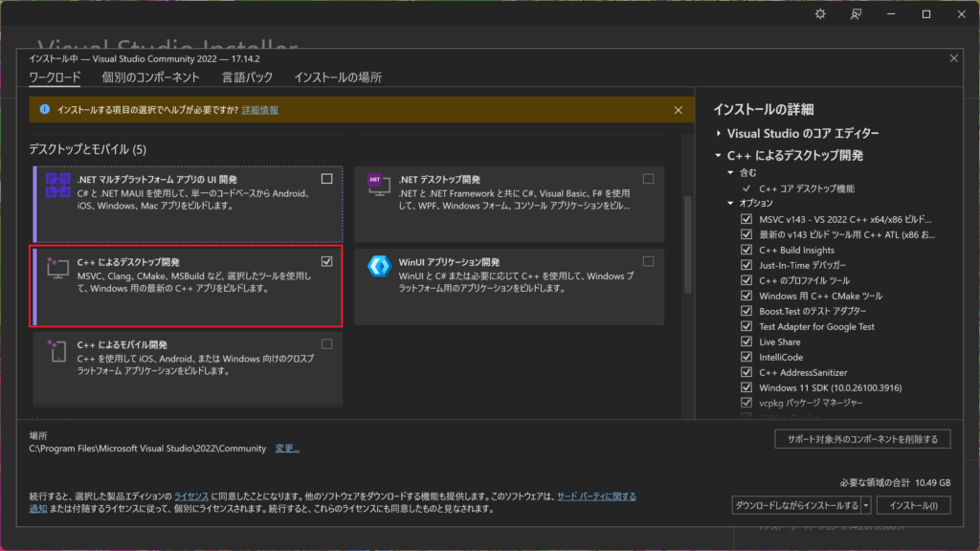980x551 pixels.
Task: Click the 変更... location link
Action: tap(287, 448)
